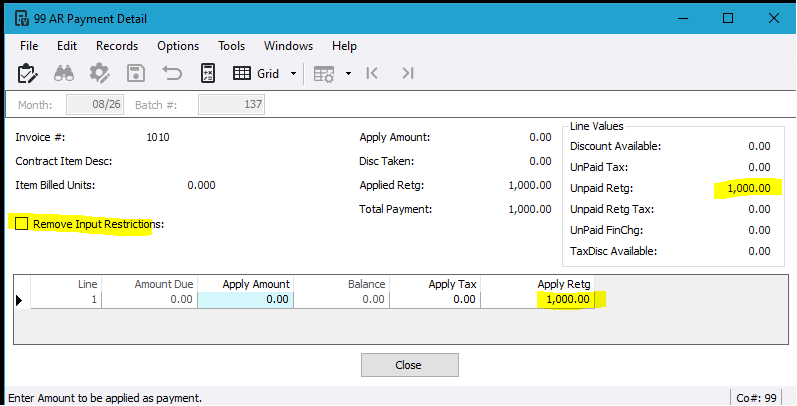Screen dimensions: 797x406
Task: Click the Month field 08/26
Action: (x=95, y=105)
